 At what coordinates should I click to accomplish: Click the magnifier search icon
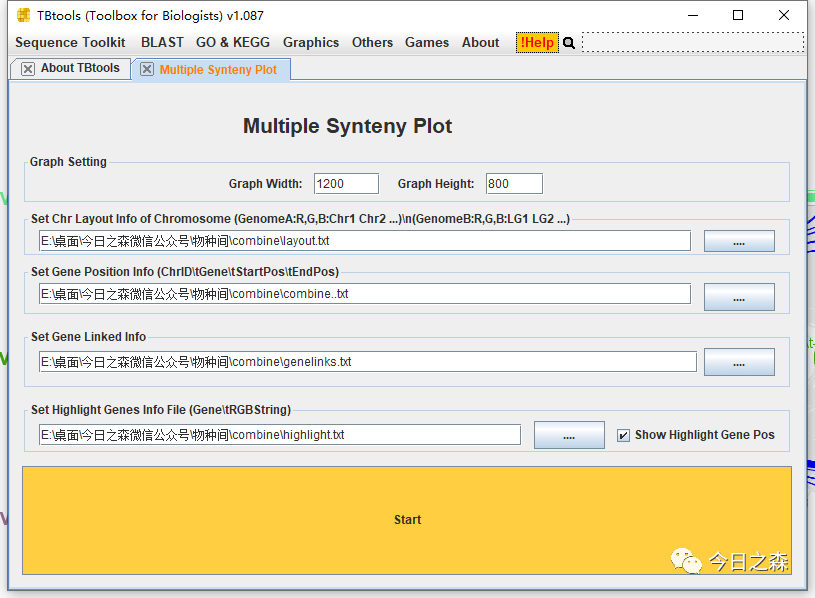click(x=569, y=43)
